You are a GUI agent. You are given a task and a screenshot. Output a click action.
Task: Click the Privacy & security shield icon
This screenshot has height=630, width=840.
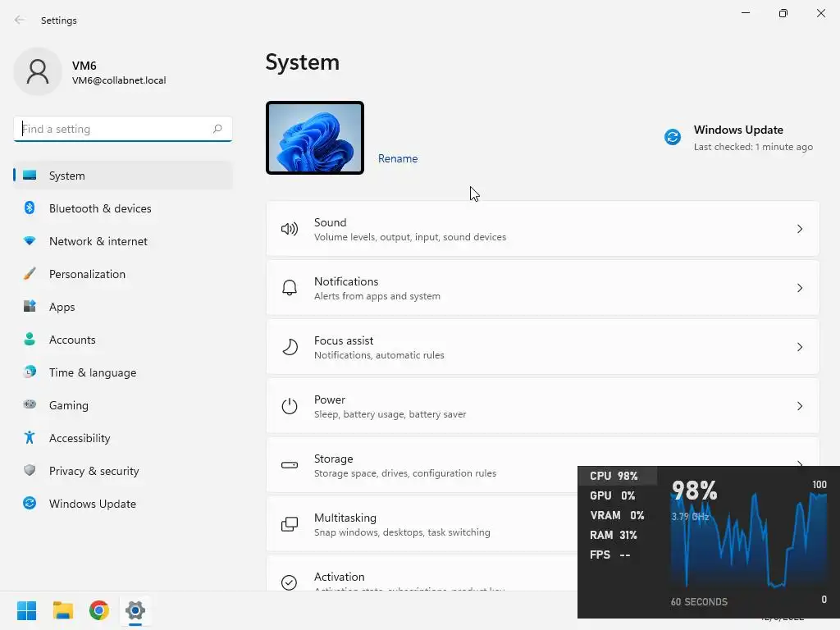(30, 470)
